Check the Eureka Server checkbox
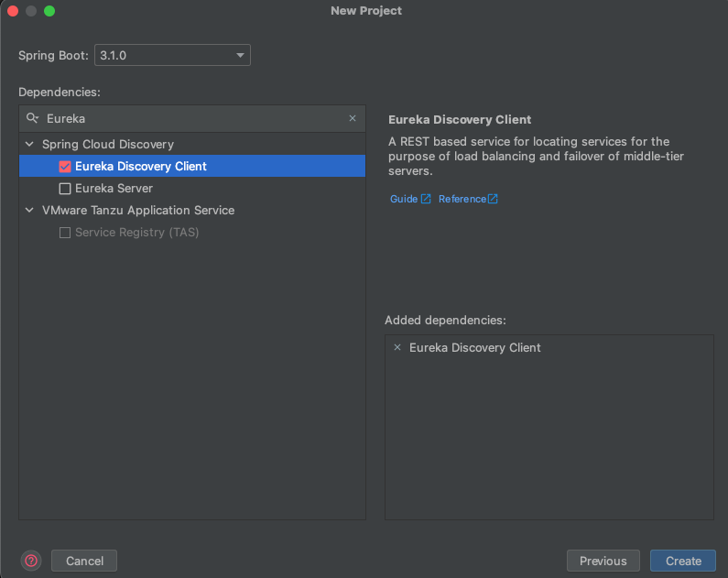This screenshot has height=578, width=728. [x=65, y=188]
